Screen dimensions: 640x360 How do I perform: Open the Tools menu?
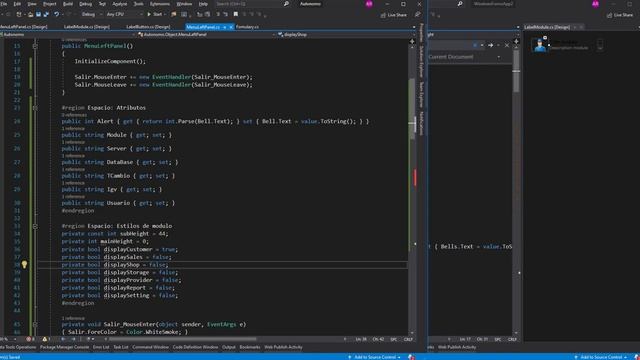point(138,4)
